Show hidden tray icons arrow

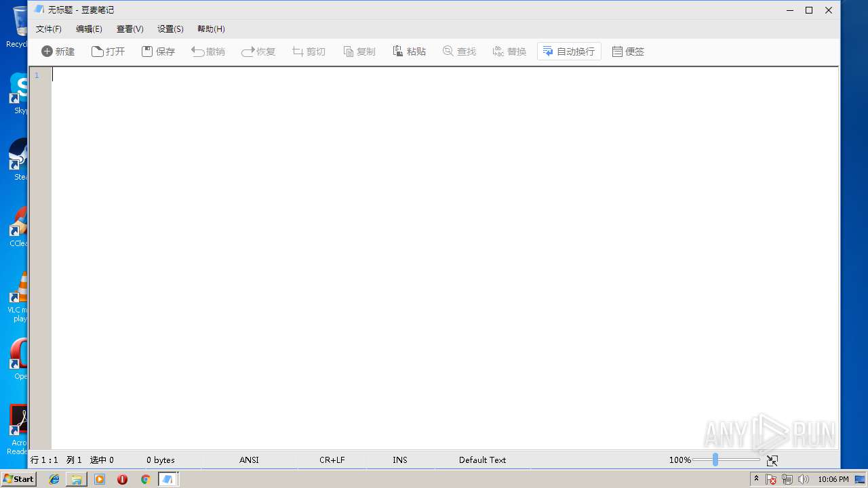pyautogui.click(x=756, y=479)
